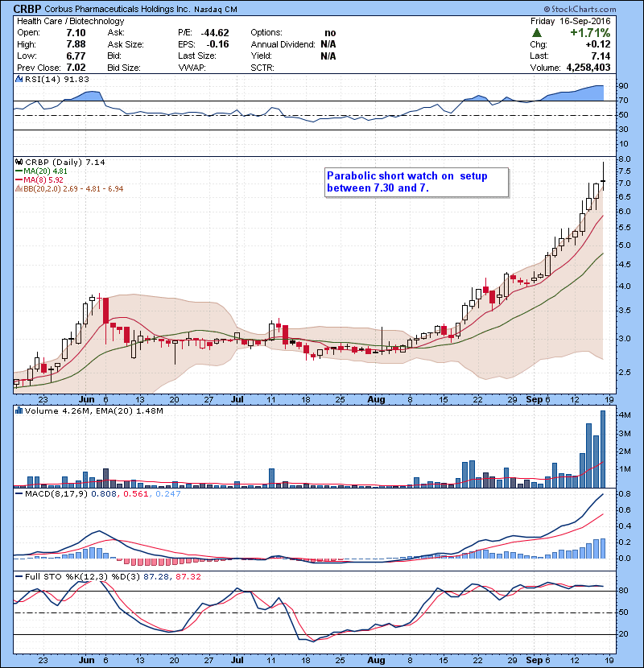644x668 pixels.
Task: Click the 'VWAP:' label
Action: click(192, 68)
